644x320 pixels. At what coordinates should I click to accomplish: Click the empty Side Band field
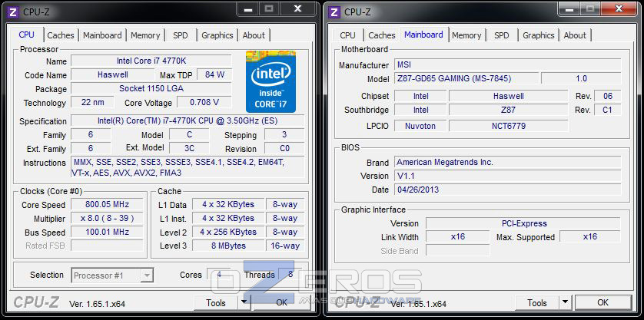[x=457, y=250]
